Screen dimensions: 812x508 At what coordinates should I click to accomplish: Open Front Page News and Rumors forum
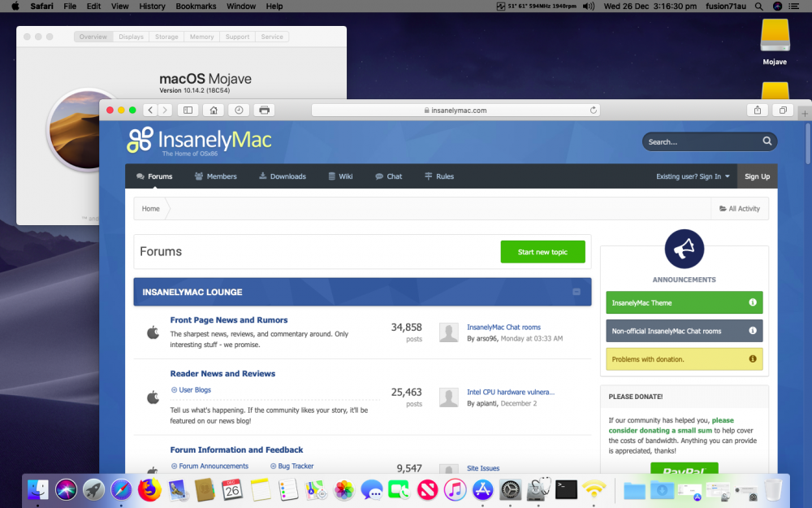[x=229, y=319]
